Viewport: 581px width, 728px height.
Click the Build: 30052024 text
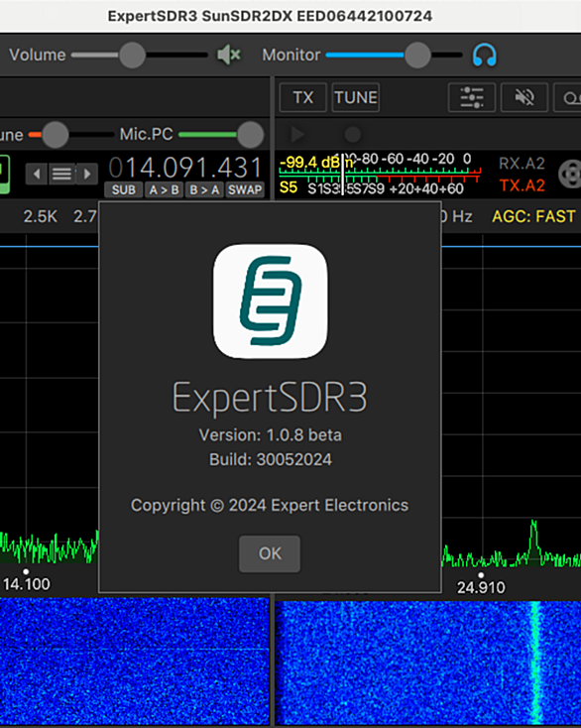270,459
